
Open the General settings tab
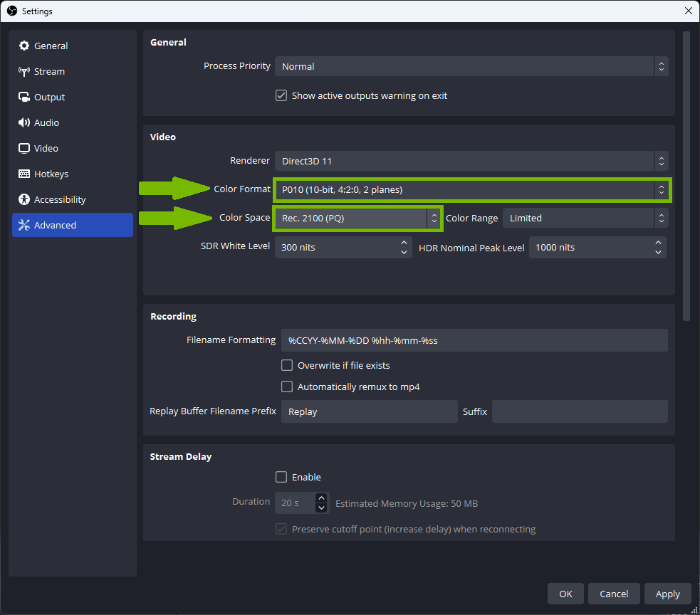pyautogui.click(x=73, y=46)
